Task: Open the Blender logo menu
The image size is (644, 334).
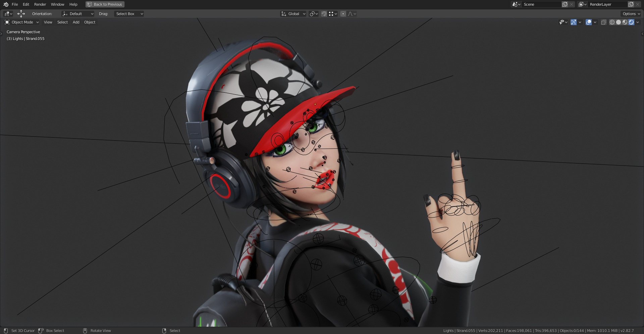Action: coord(6,4)
